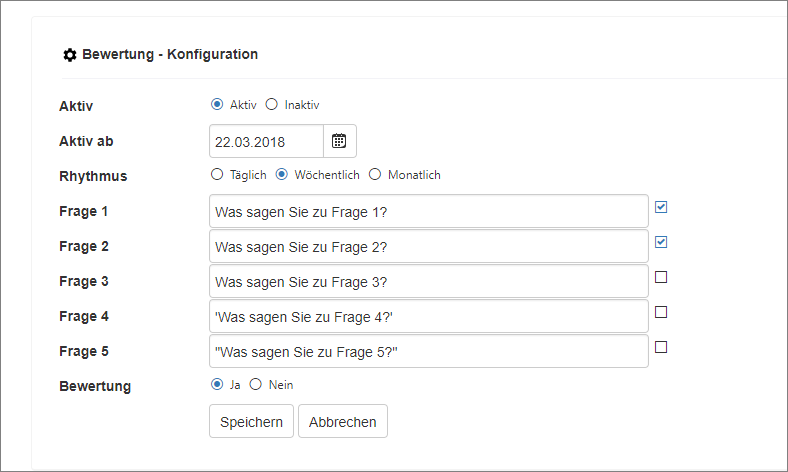The width and height of the screenshot is (788, 472).
Task: Select Nein for Bewertung
Action: click(x=256, y=385)
